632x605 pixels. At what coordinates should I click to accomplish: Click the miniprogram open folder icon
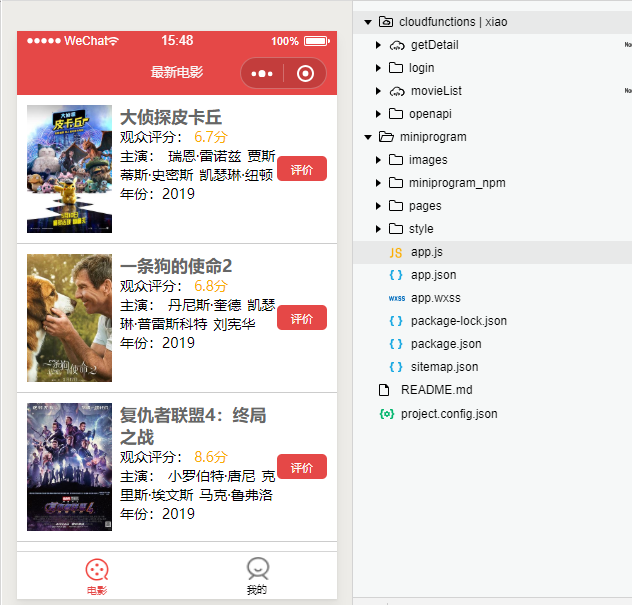(x=386, y=137)
